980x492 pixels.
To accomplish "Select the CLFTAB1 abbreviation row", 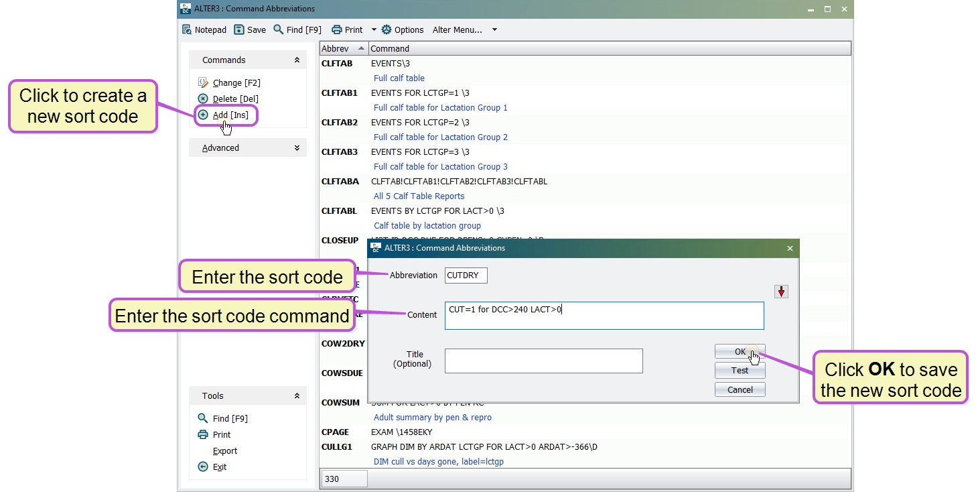I will coord(339,93).
